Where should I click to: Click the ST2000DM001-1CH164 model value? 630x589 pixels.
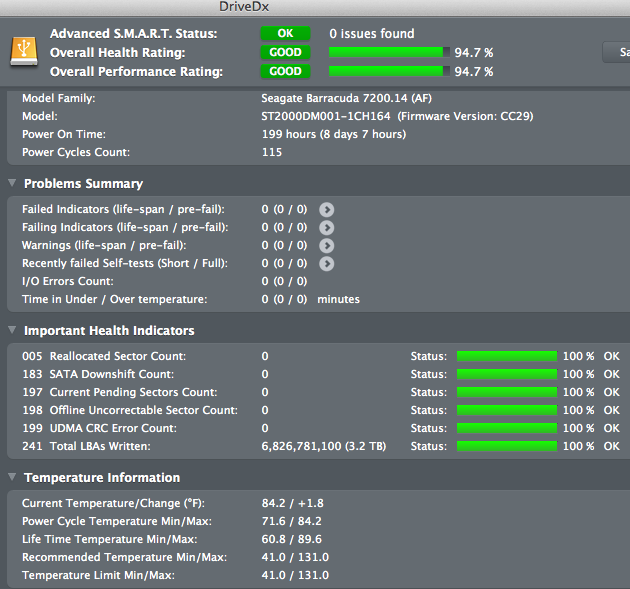point(325,116)
